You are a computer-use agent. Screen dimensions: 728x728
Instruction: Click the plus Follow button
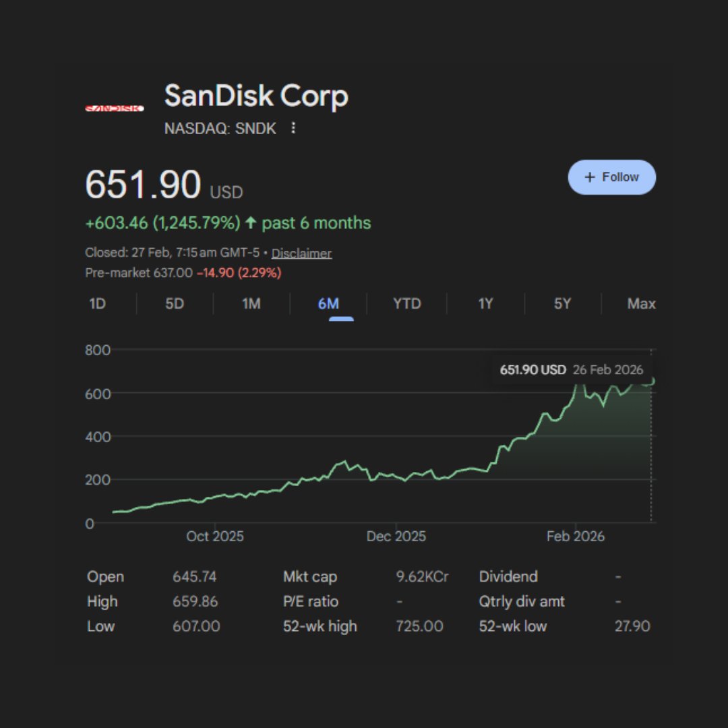(x=611, y=177)
